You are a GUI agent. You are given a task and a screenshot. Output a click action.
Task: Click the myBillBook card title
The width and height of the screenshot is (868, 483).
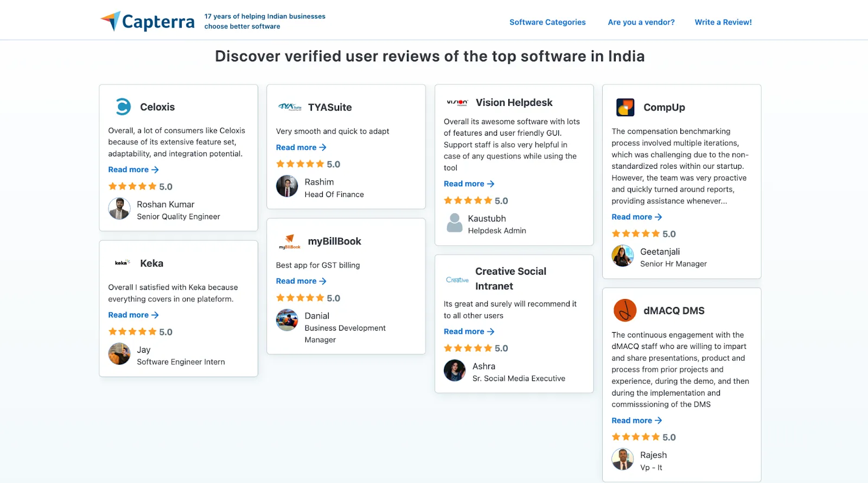[335, 241]
